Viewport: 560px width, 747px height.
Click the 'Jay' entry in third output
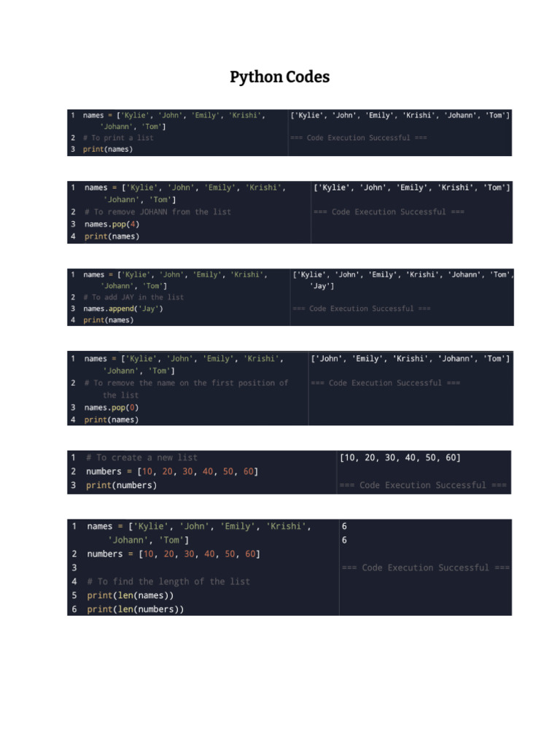point(322,286)
